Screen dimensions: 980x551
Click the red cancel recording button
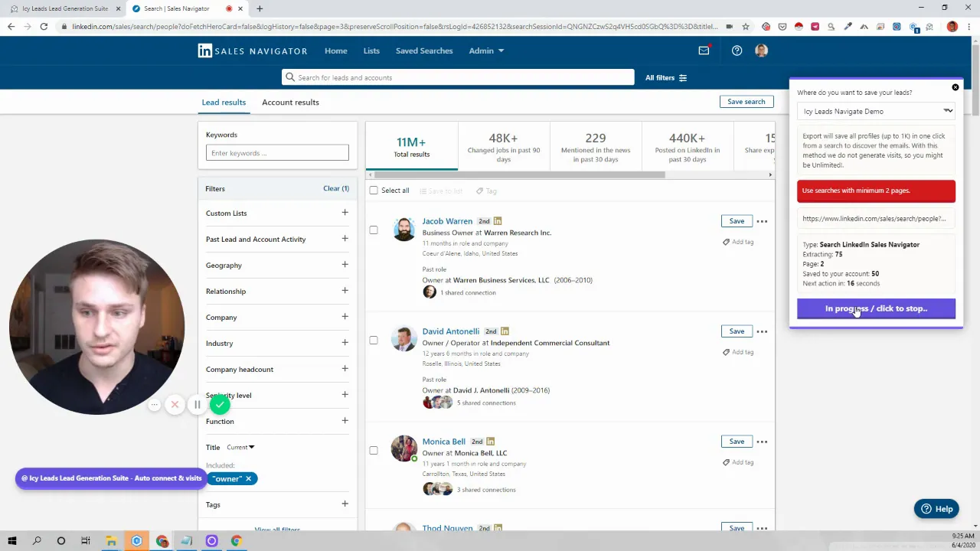pos(175,404)
